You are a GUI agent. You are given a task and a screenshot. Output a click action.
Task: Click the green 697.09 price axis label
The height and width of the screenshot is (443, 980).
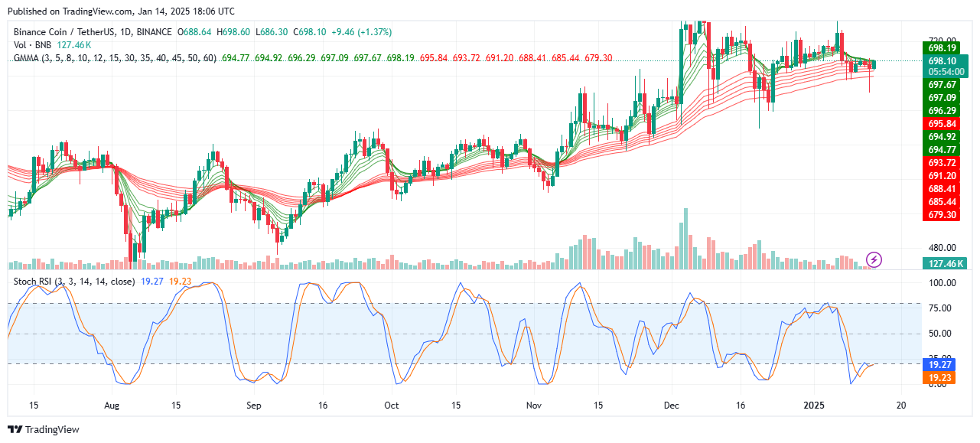coord(942,98)
